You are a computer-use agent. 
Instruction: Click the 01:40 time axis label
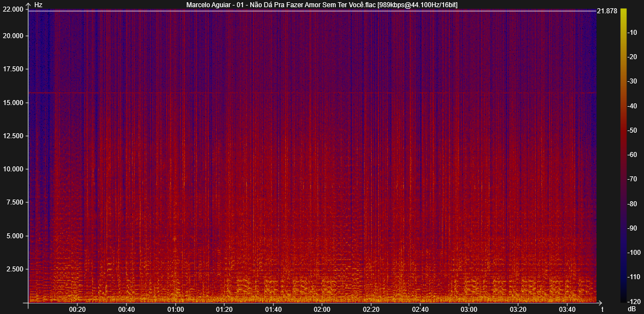273,309
